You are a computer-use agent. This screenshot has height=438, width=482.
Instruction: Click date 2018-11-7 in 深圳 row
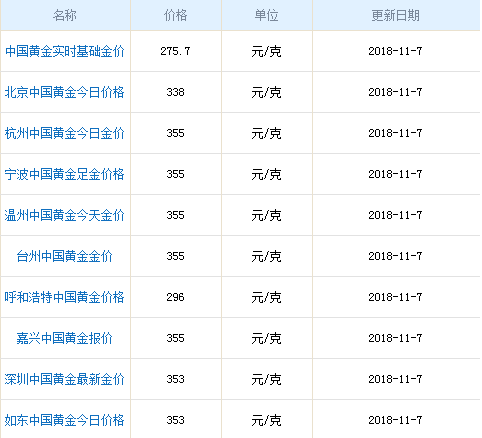click(x=395, y=379)
